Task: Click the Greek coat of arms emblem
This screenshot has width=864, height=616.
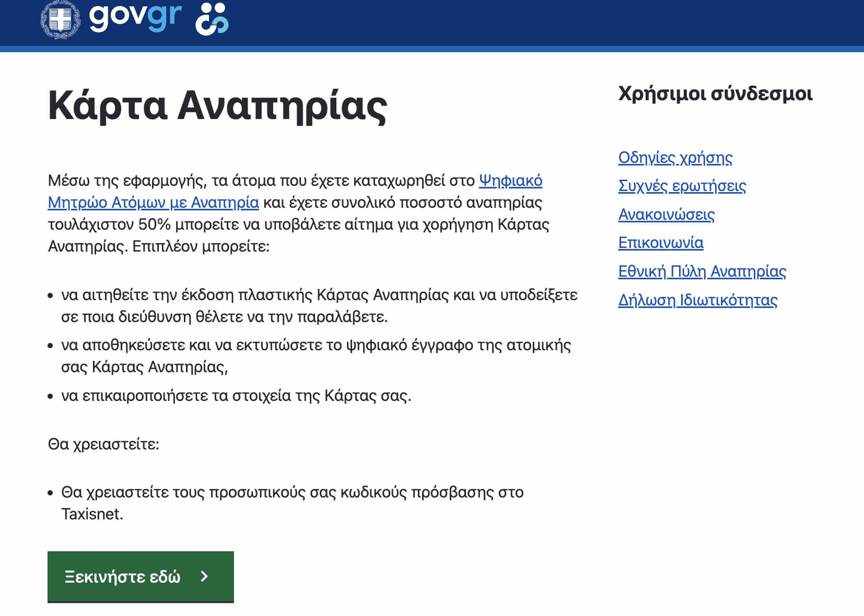Action: 61,20
